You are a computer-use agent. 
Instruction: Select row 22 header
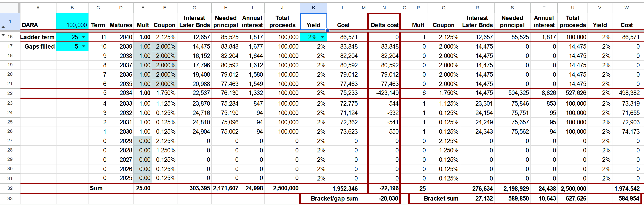tap(10, 93)
